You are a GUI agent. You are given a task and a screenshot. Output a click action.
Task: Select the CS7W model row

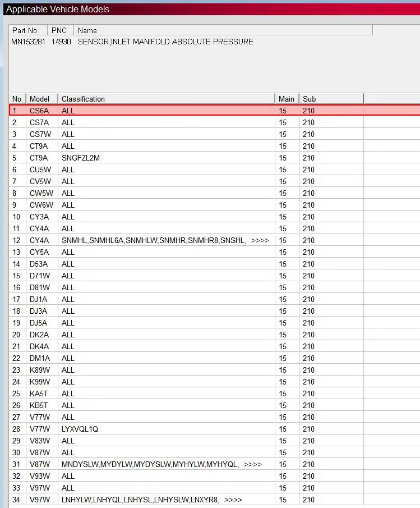[x=215, y=134]
